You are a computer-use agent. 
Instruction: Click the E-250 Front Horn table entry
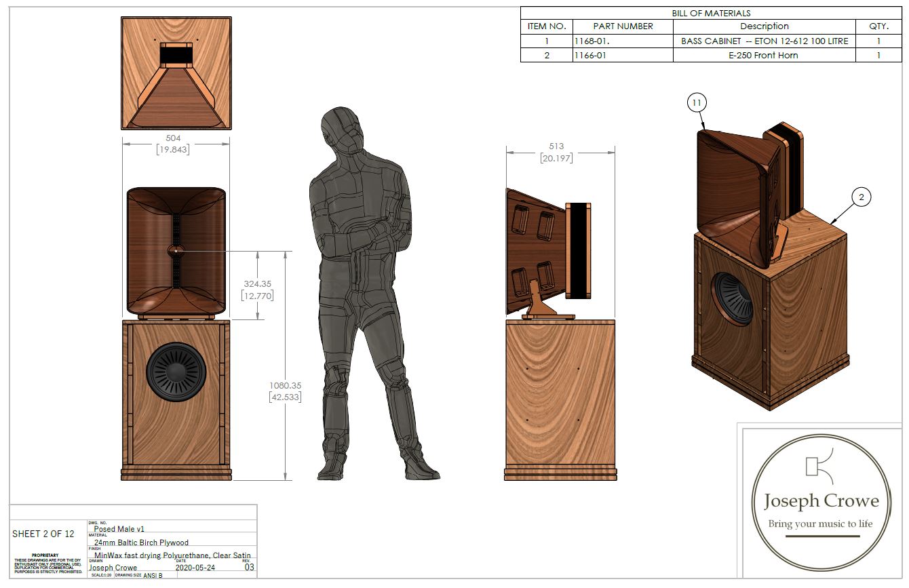pos(764,55)
